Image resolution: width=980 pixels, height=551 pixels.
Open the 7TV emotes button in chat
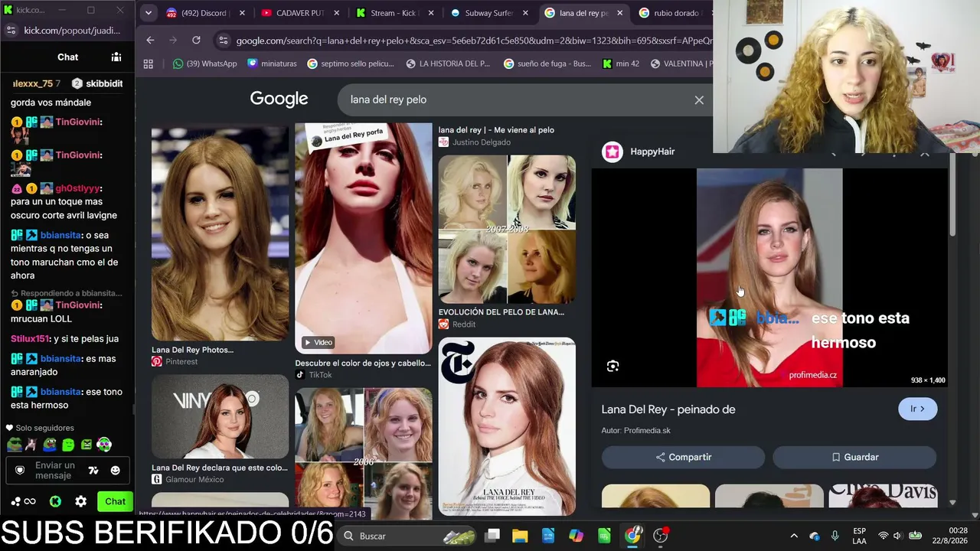click(93, 471)
